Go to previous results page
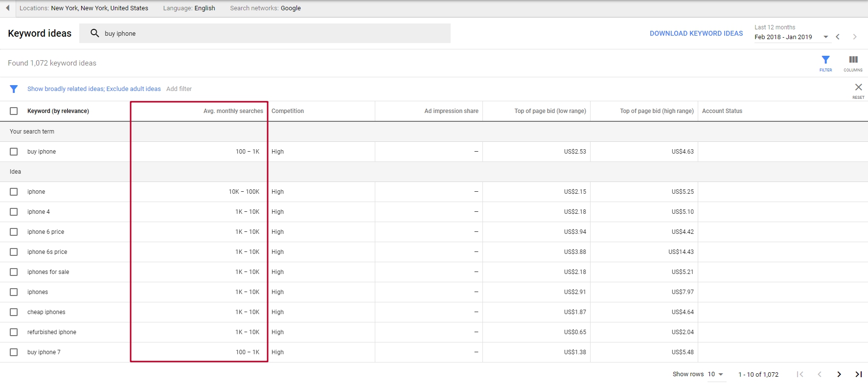Screen dimensions: 868x386 pos(820,374)
